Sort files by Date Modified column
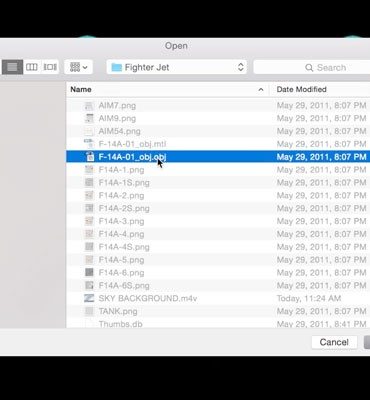 pos(301,89)
